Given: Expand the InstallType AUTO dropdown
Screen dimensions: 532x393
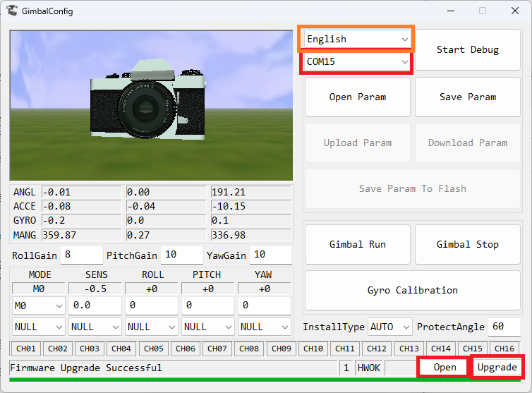Looking at the screenshot, I should point(390,327).
